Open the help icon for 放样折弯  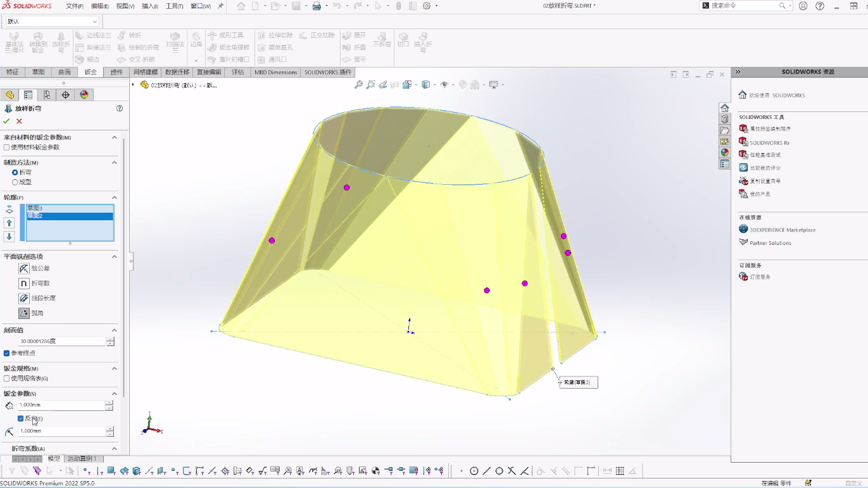(120, 108)
